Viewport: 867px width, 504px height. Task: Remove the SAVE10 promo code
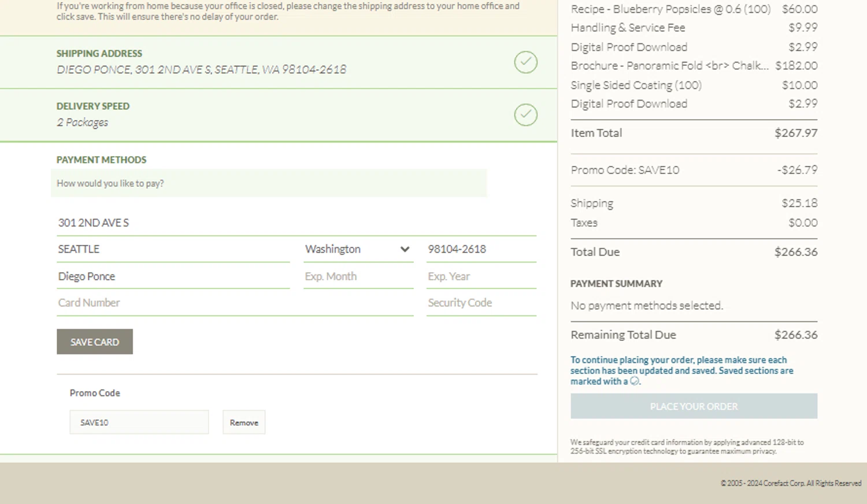[244, 423]
